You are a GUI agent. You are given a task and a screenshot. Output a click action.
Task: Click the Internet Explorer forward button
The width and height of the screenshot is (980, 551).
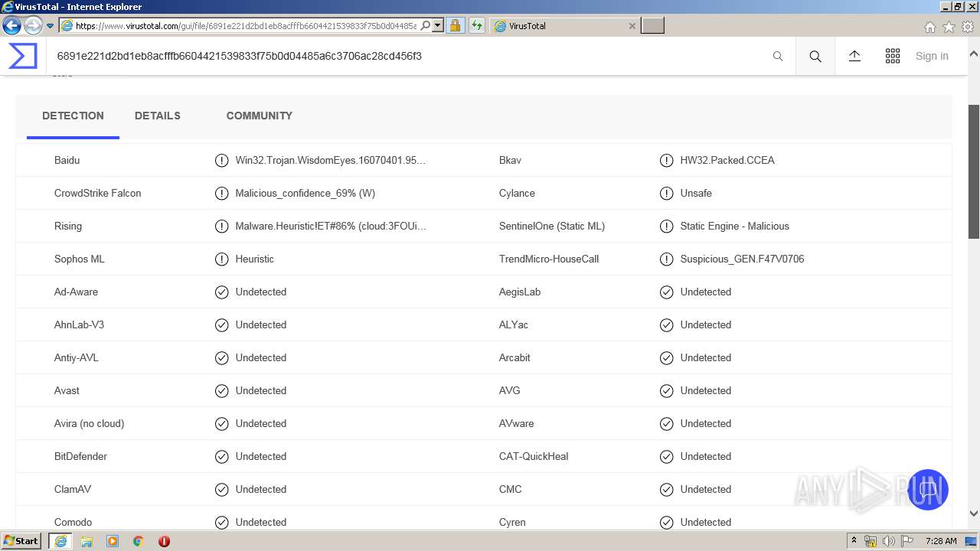33,25
